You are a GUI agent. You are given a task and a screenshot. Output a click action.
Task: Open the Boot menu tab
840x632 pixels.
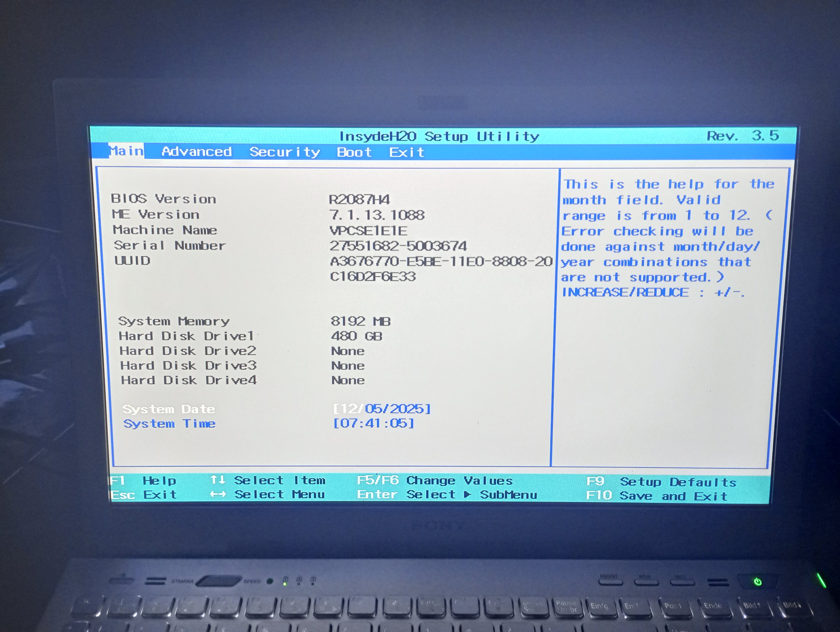click(x=354, y=153)
